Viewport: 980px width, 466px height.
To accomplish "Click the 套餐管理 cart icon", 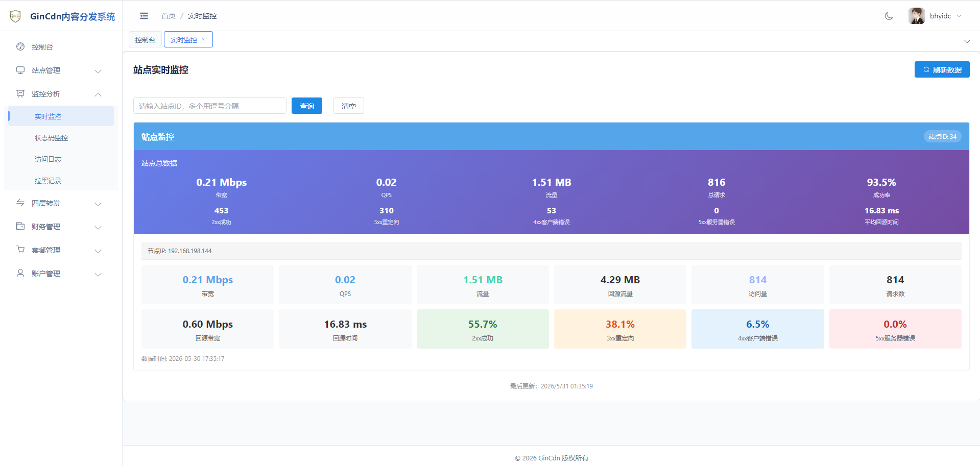I will [20, 250].
